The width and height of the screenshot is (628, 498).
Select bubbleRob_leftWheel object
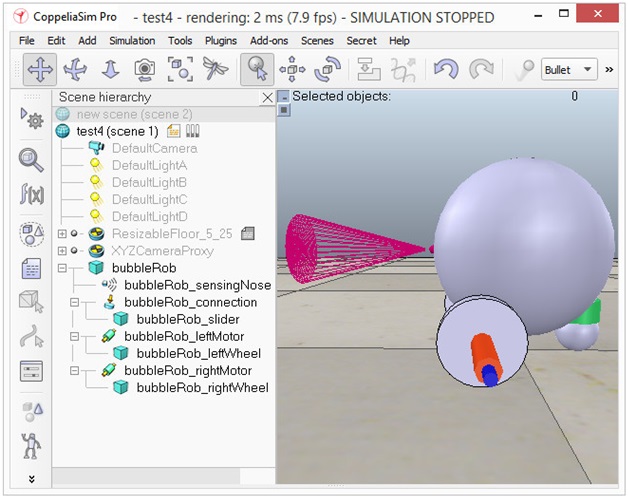[x=199, y=353]
